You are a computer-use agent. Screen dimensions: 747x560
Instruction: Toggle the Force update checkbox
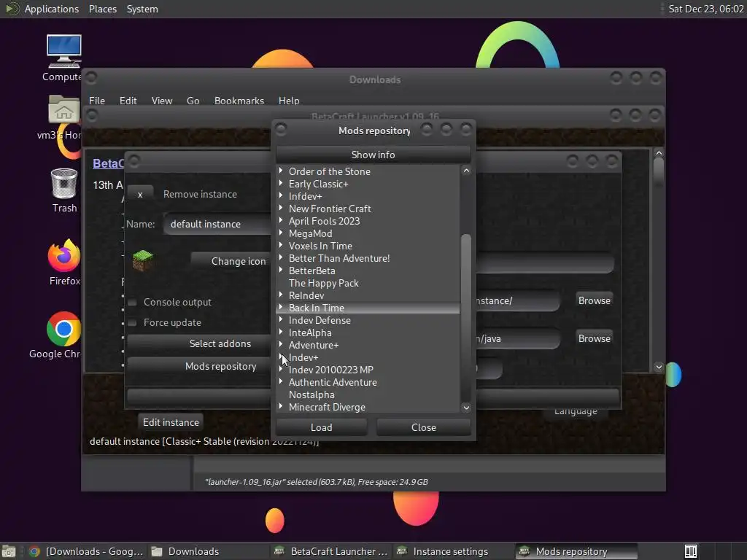tap(133, 323)
